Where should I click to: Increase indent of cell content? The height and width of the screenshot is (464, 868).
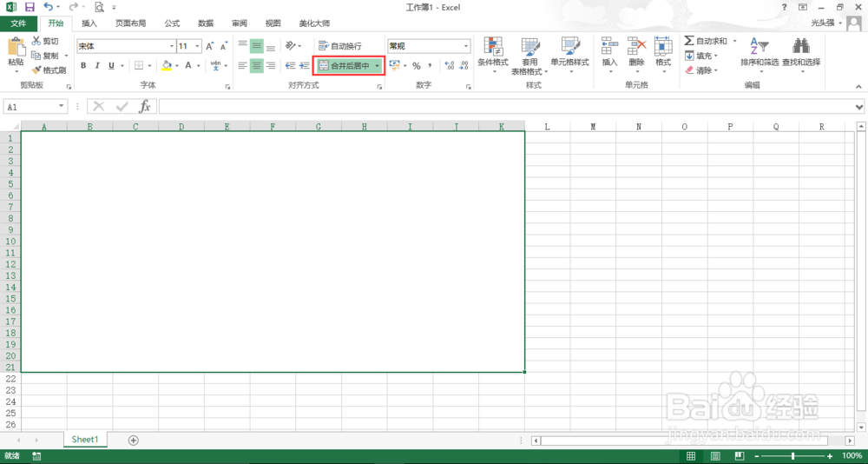click(x=304, y=65)
